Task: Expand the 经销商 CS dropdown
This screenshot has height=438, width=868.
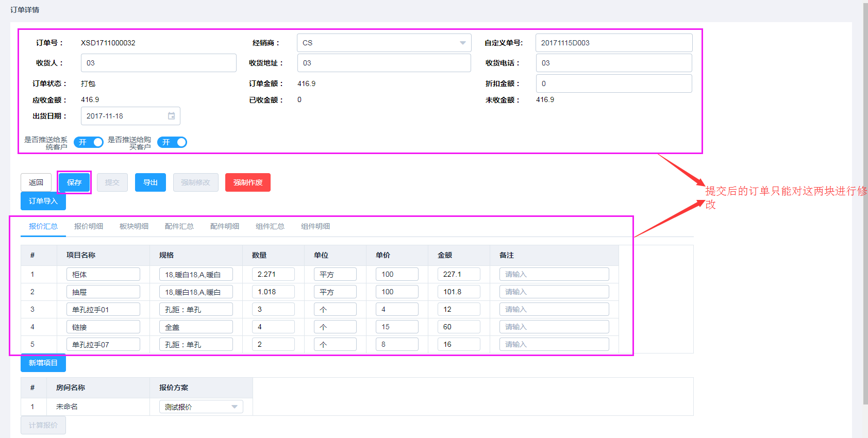Action: [384, 43]
